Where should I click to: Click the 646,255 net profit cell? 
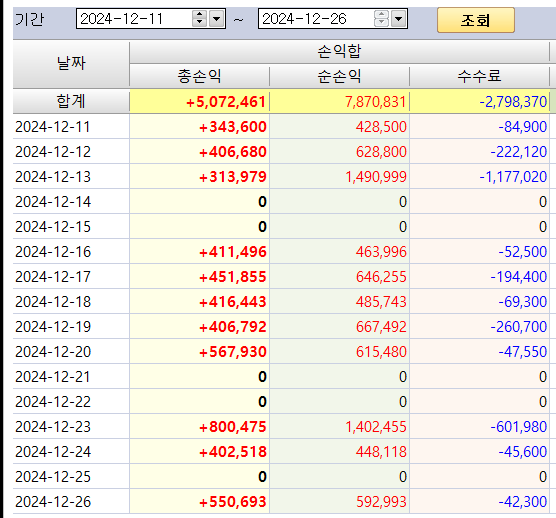pyautogui.click(x=339, y=277)
